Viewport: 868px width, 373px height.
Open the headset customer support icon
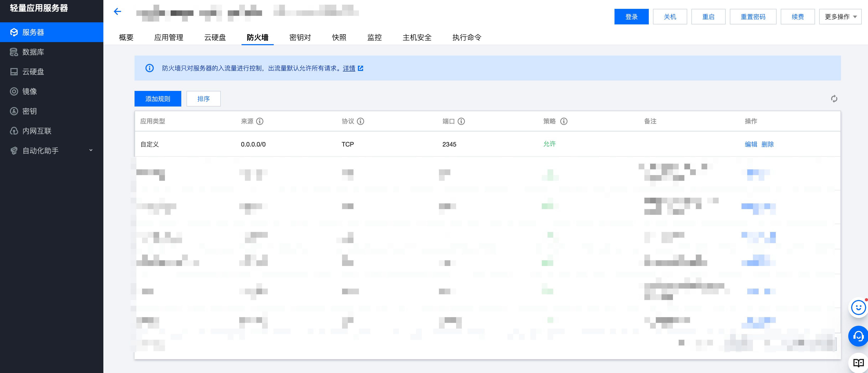(x=858, y=336)
